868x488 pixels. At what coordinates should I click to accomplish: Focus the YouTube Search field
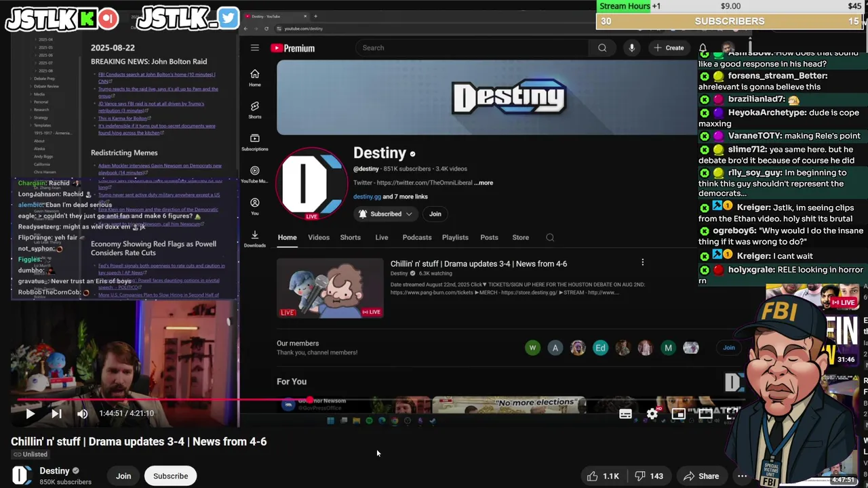coord(472,47)
